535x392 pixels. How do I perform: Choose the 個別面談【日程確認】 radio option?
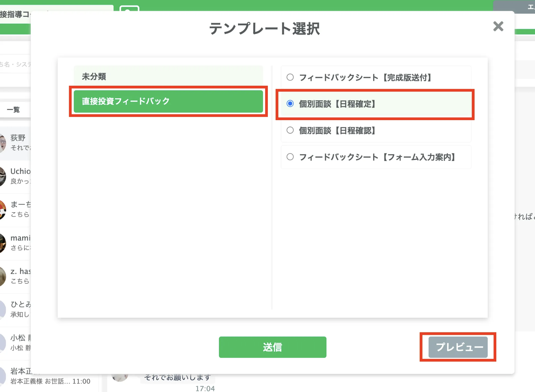tap(290, 131)
